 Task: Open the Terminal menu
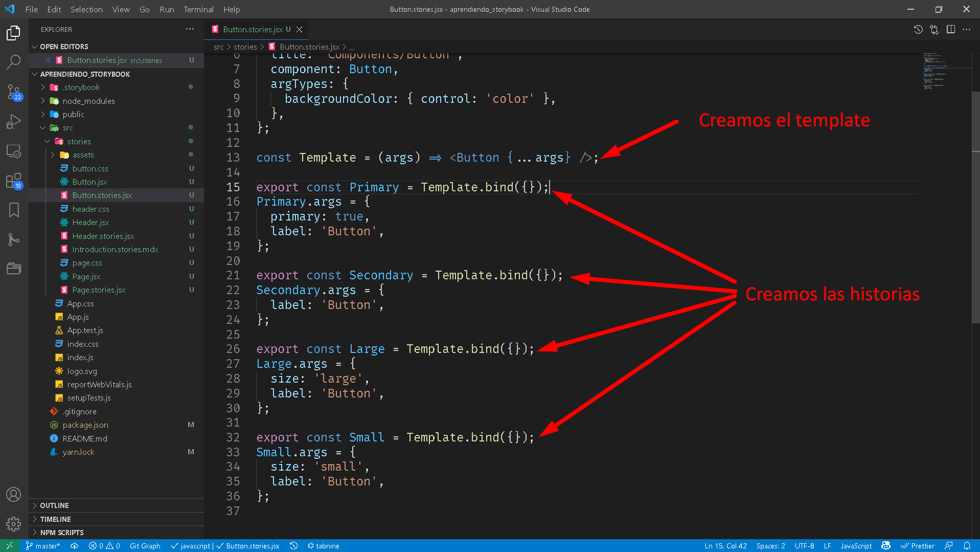[198, 9]
